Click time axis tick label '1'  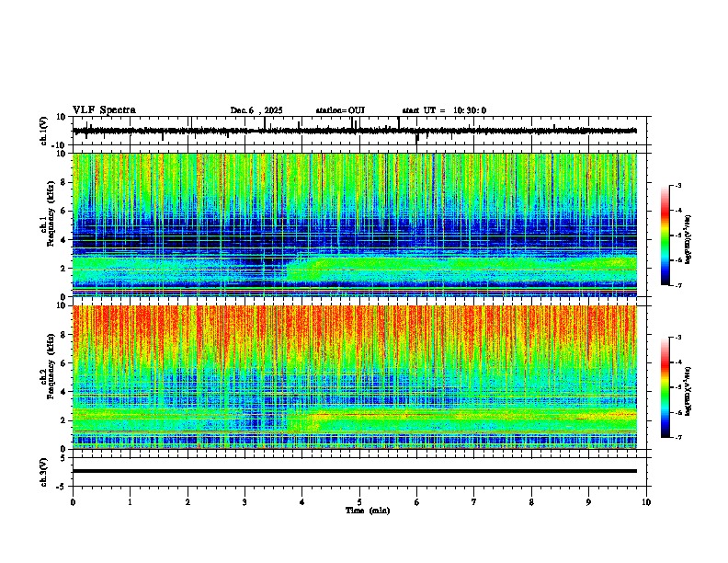130,502
